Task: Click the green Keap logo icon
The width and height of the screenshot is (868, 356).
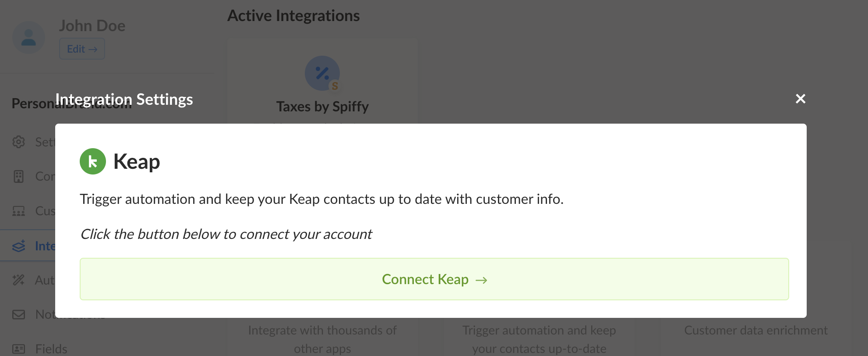Action: click(93, 161)
